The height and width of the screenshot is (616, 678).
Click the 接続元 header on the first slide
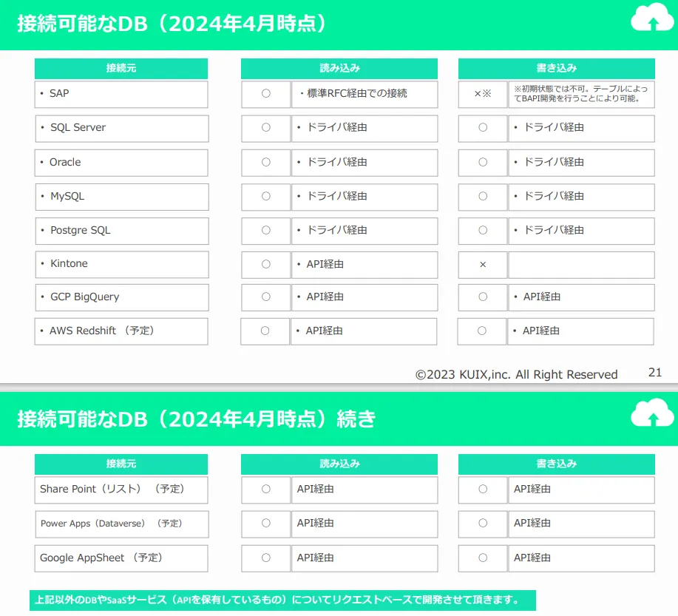tap(121, 69)
